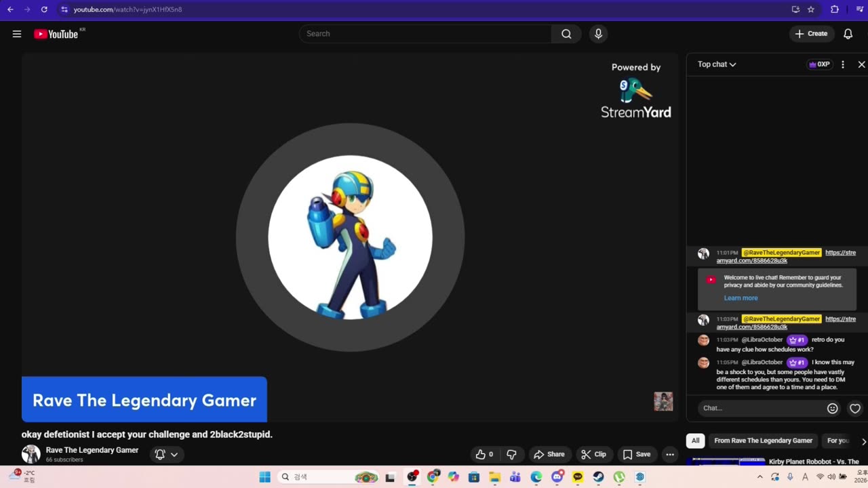Screen dimensions: 868x488
Task: Like the video with thumbs up
Action: [484, 454]
